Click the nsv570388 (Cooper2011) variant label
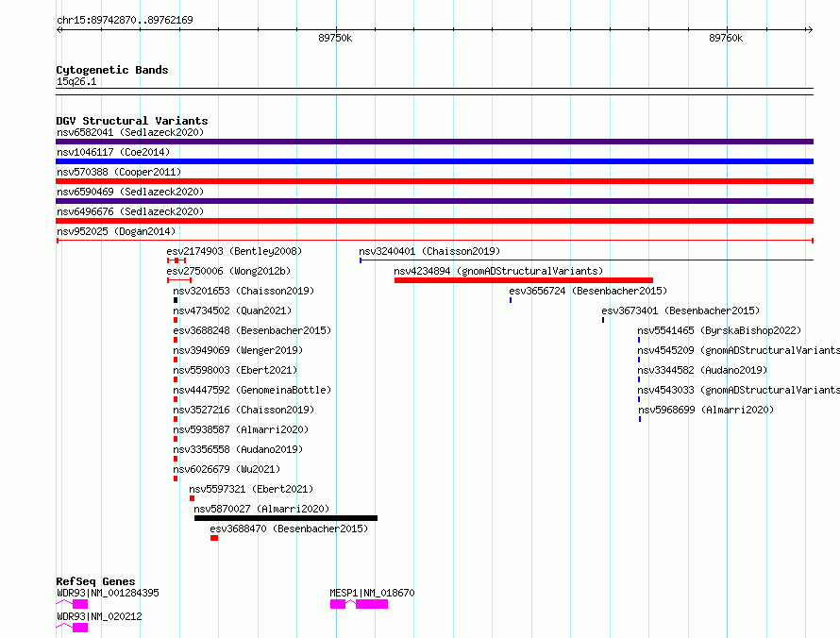 (119, 172)
